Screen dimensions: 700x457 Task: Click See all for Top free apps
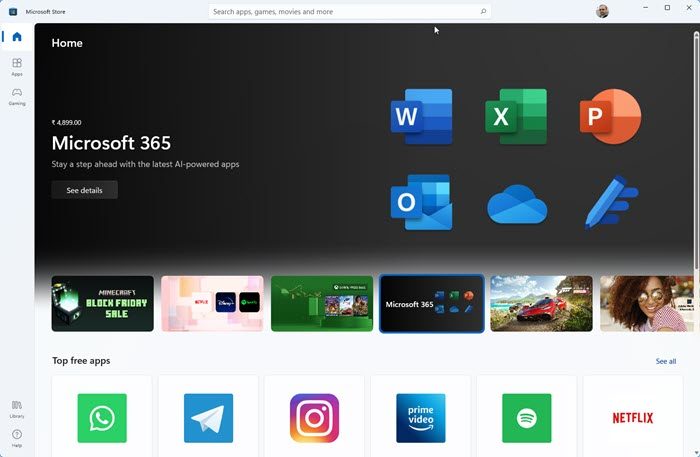(666, 361)
